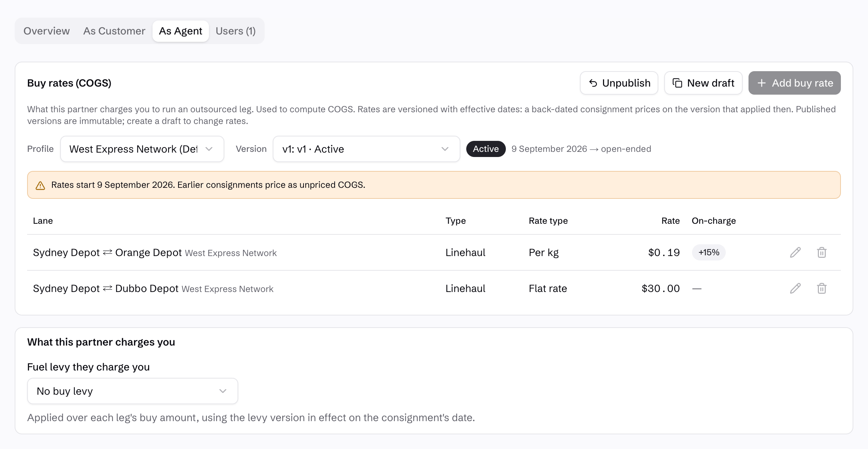
Task: Click the Fuel levy they charge you label
Action: coord(88,367)
